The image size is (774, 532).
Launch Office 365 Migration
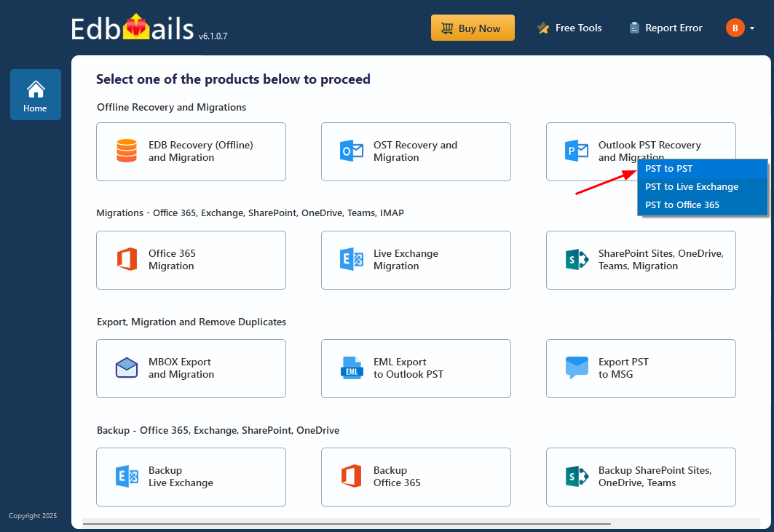point(191,260)
